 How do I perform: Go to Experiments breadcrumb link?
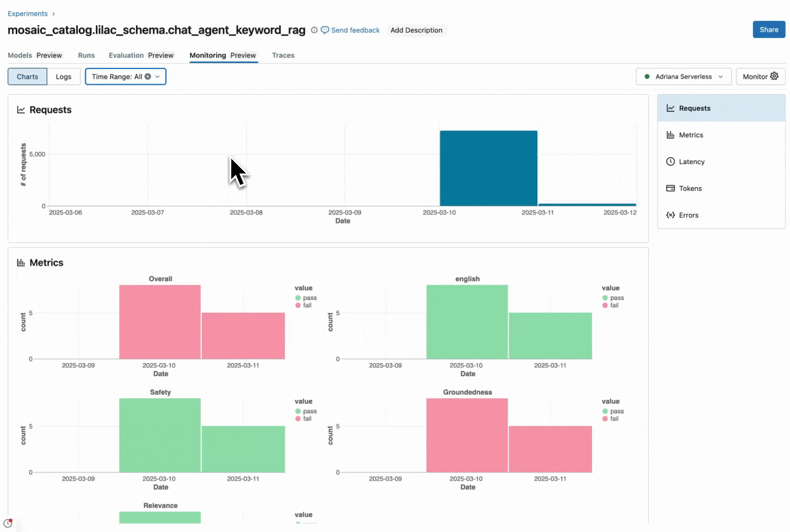point(28,14)
